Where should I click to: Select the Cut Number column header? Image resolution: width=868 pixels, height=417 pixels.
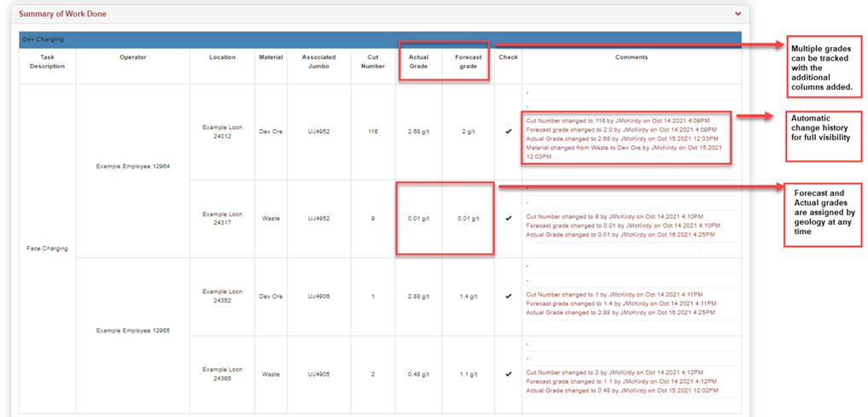click(x=372, y=62)
